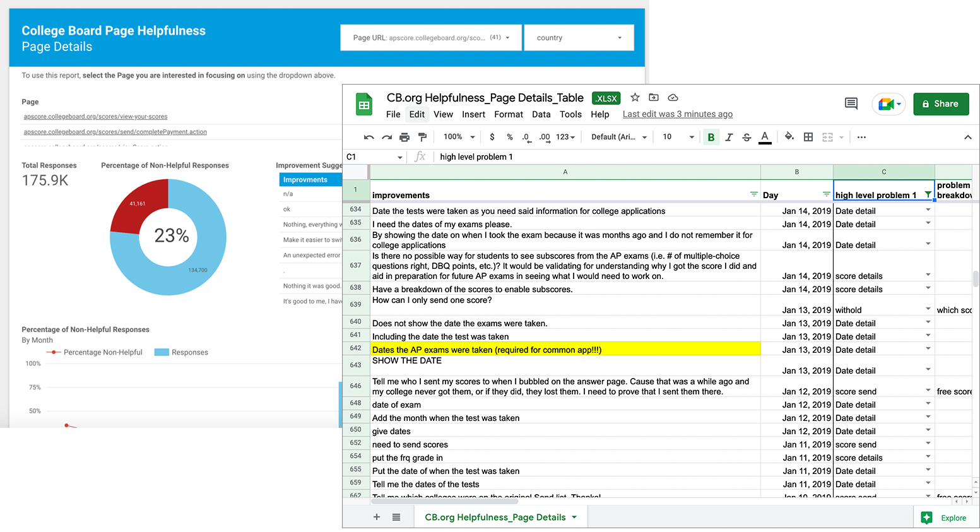980x532 pixels.
Task: Open the all sheets list icon
Action: [x=396, y=517]
